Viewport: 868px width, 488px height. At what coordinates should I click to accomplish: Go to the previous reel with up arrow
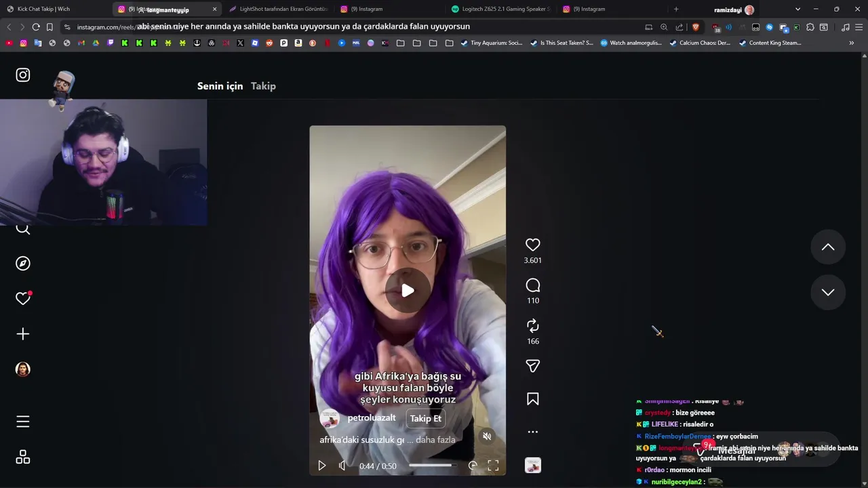(x=828, y=247)
